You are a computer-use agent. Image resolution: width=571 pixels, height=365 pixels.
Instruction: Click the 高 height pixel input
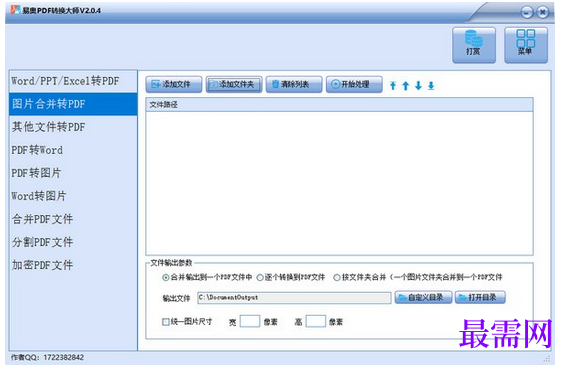[x=316, y=321]
